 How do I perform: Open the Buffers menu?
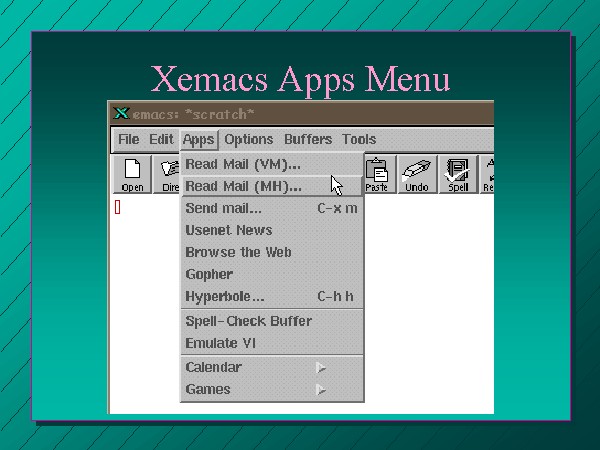(308, 139)
